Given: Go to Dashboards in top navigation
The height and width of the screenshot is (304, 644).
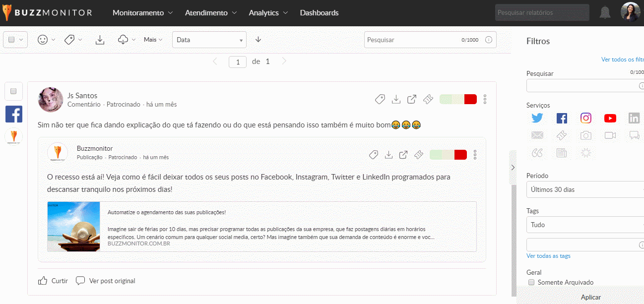Looking at the screenshot, I should (x=319, y=13).
